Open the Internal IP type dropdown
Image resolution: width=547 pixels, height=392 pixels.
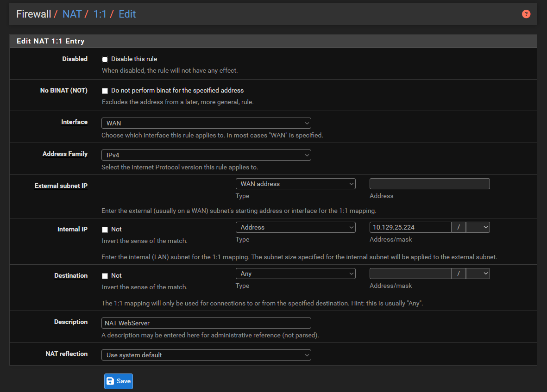point(296,227)
